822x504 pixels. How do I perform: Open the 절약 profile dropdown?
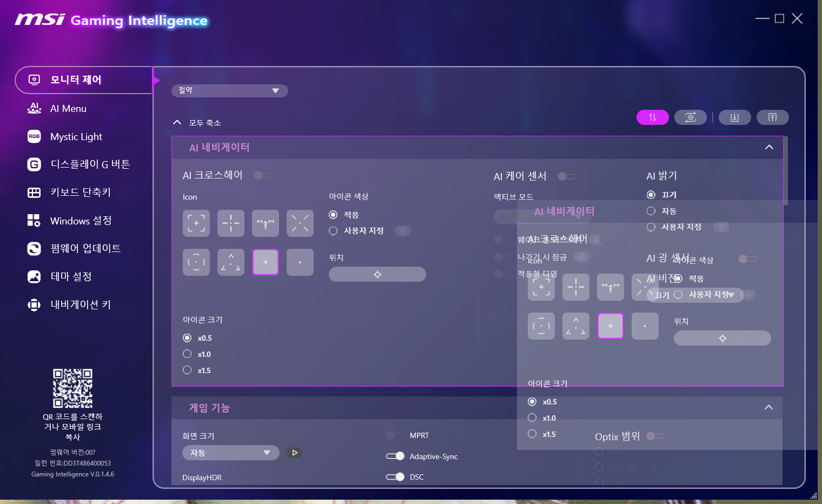(229, 90)
